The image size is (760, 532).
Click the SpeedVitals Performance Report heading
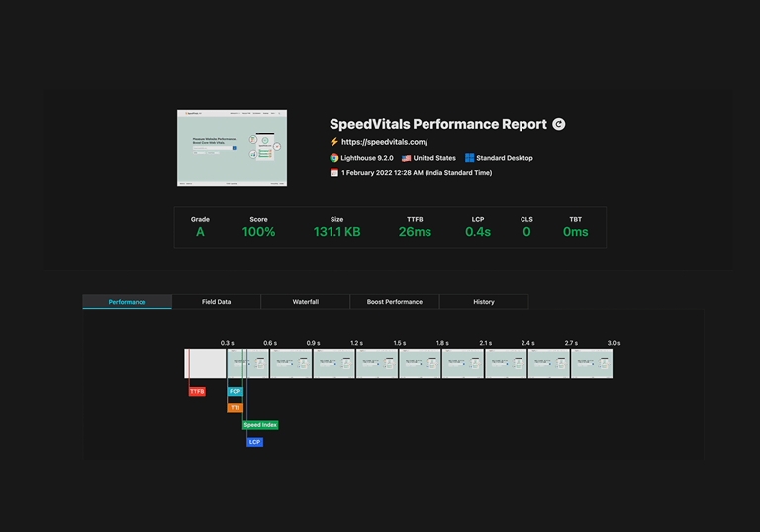click(x=438, y=124)
